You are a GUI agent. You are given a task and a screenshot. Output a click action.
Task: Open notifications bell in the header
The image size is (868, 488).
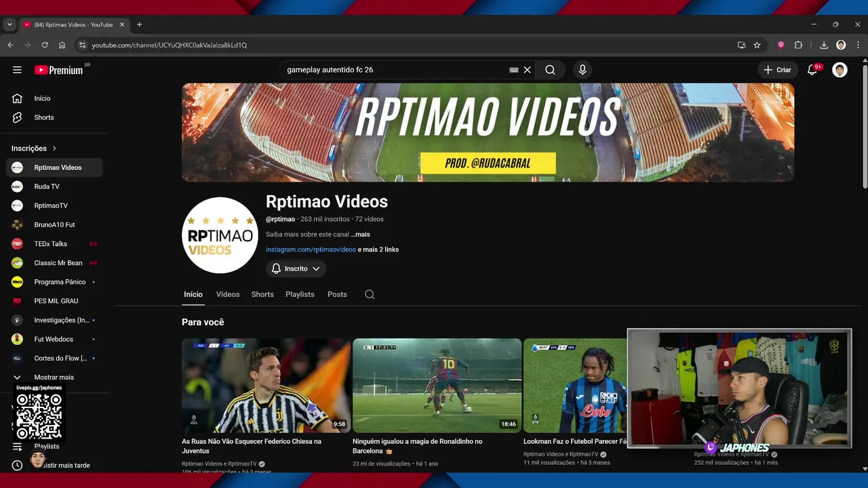pyautogui.click(x=812, y=70)
